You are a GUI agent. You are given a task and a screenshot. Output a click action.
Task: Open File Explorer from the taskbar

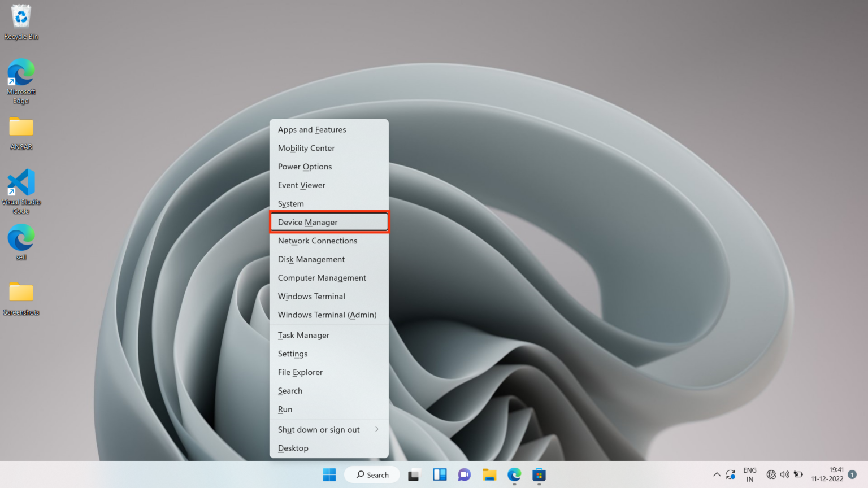coord(489,475)
